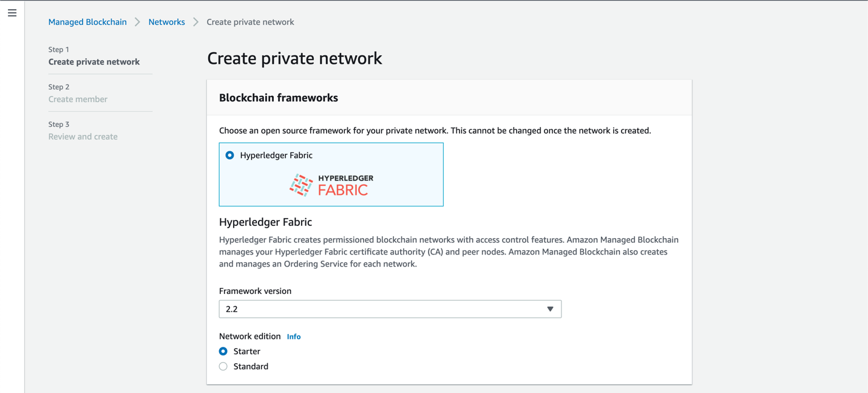Select the Hyperledger Fabric radio button
The height and width of the screenshot is (393, 868).
(230, 155)
